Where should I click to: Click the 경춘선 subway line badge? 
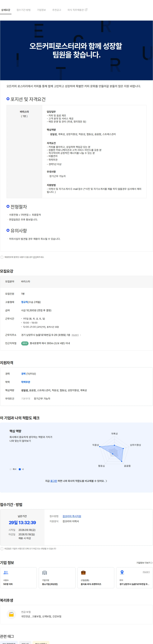(25, 343)
